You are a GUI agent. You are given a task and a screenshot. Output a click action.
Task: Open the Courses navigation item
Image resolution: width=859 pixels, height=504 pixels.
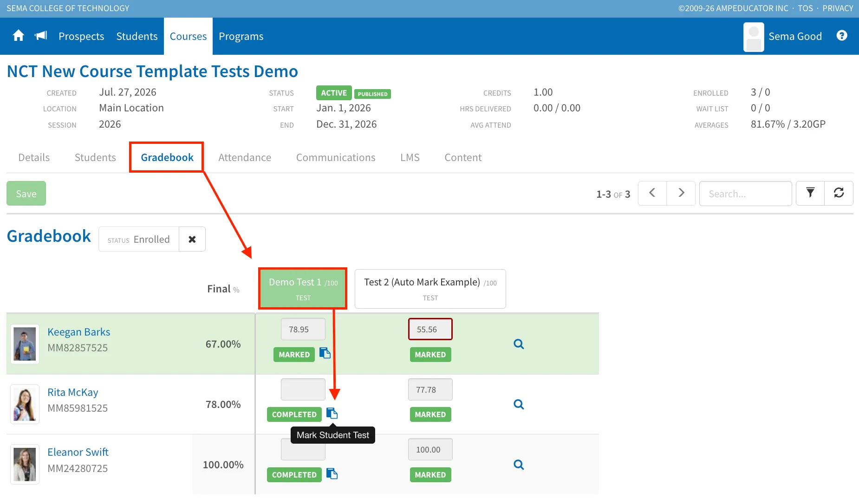point(188,36)
